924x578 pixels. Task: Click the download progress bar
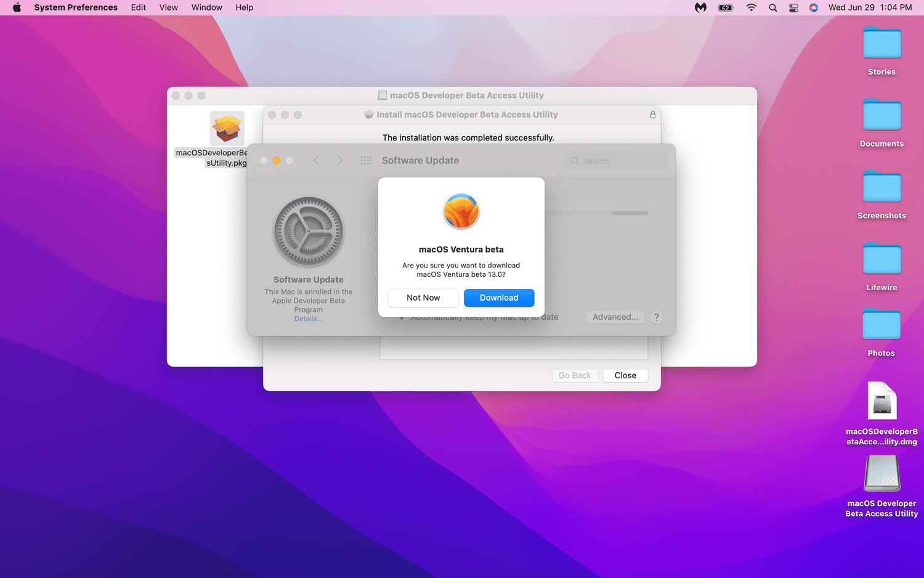[596, 213]
